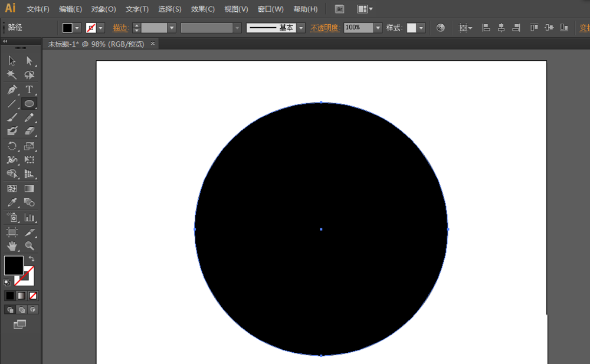Expand the 基本 brush definition dropdown
Screen dimensions: 590x364
click(301, 28)
